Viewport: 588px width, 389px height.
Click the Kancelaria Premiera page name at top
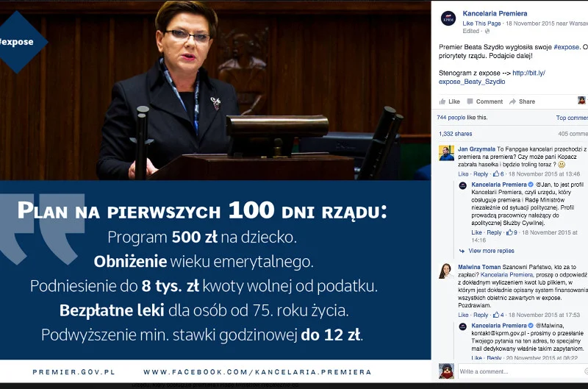pyautogui.click(x=495, y=13)
